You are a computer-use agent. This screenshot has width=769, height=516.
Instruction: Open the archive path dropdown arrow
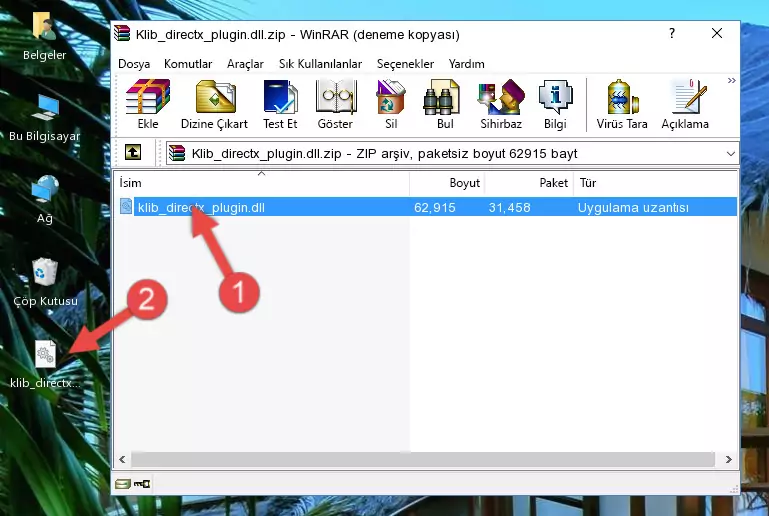730,154
